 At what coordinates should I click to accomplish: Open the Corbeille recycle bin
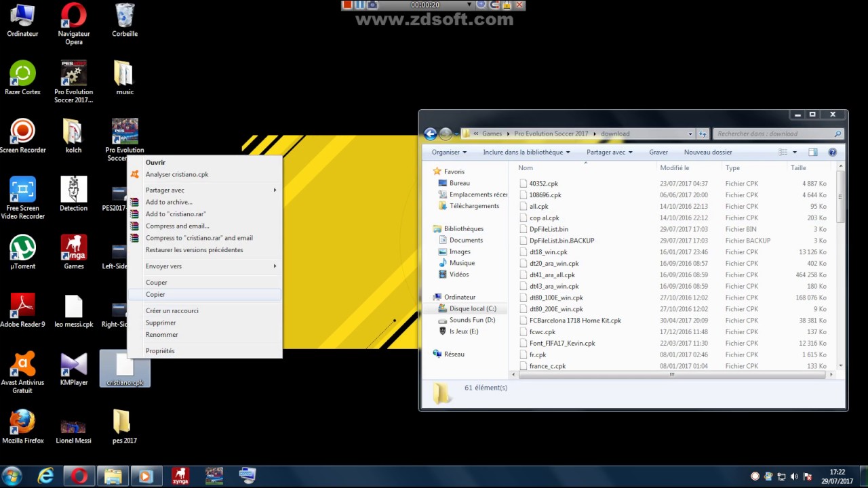click(125, 20)
